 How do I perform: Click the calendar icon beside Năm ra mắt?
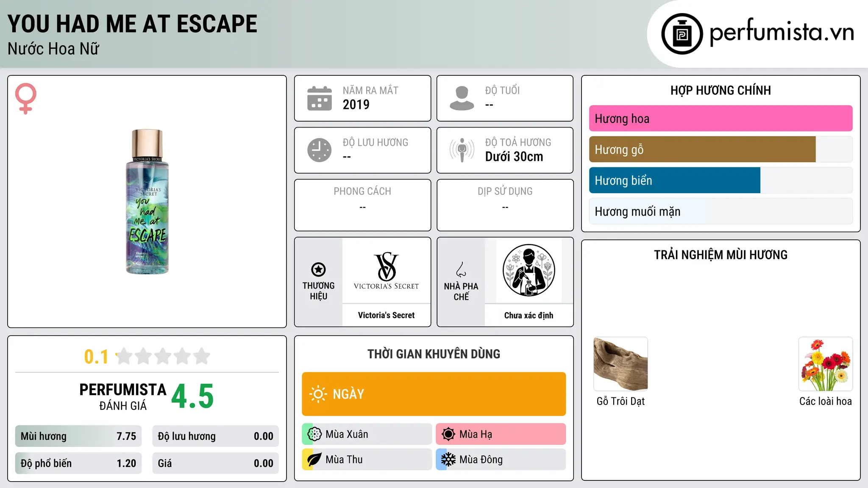pos(320,98)
